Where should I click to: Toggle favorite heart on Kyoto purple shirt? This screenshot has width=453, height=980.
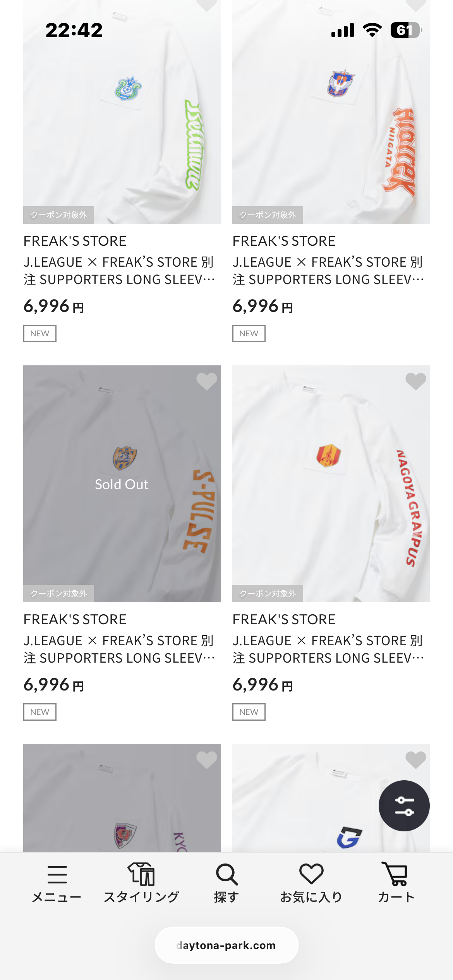point(206,760)
